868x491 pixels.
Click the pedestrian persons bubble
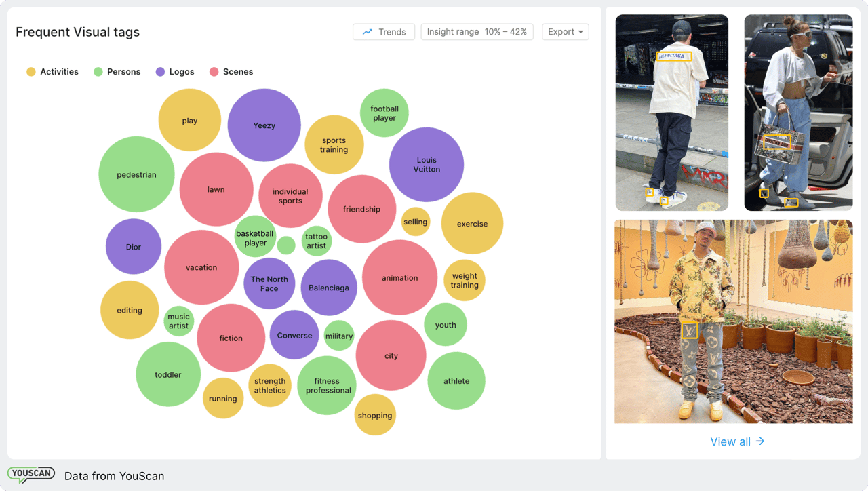tap(136, 174)
